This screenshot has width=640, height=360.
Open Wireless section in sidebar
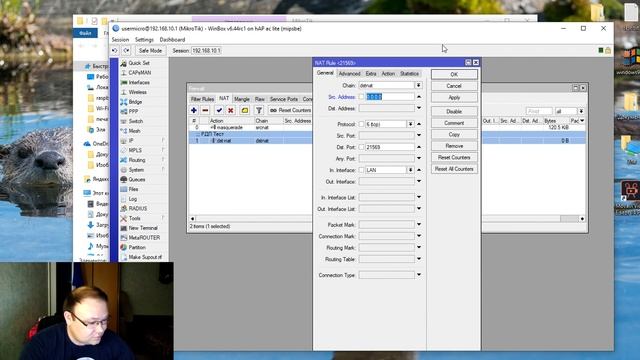pos(138,92)
